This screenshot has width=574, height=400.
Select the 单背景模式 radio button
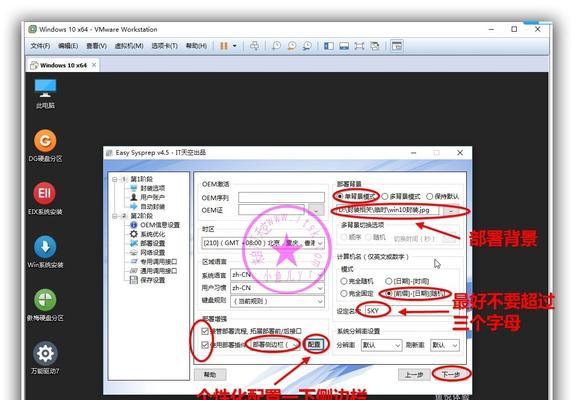tap(339, 197)
